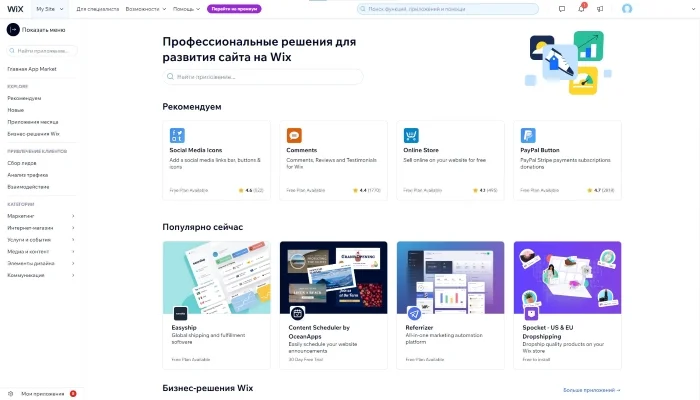700x400 pixels.
Task: Click the main Найти приложение search field
Action: pos(262,77)
